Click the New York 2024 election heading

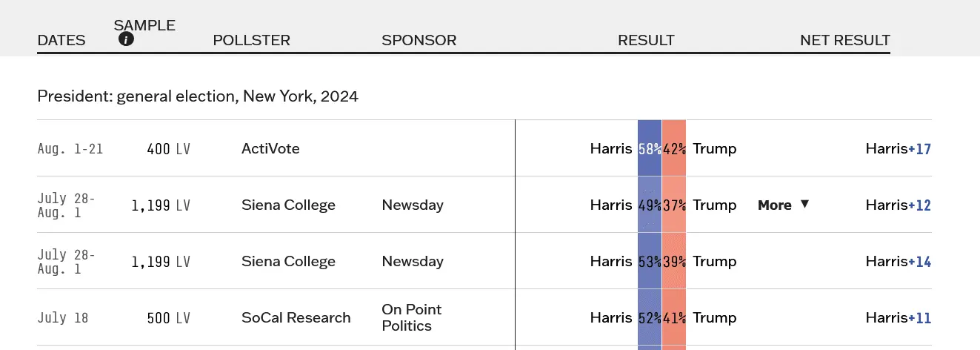point(198,96)
